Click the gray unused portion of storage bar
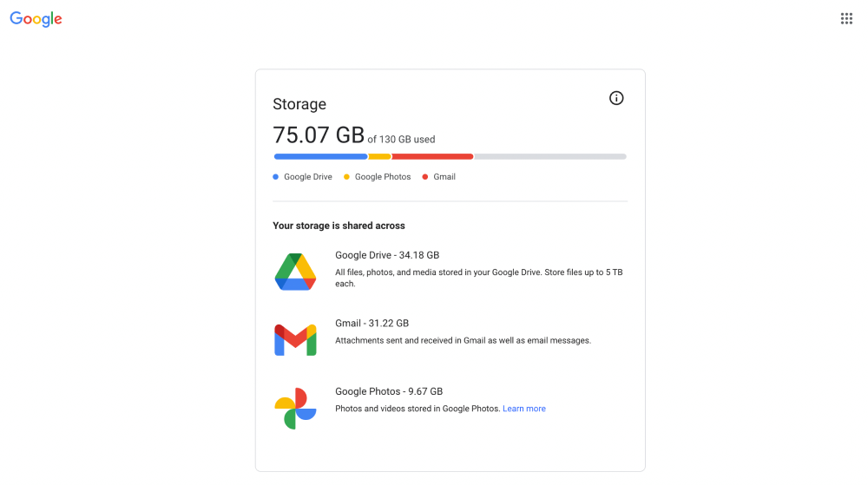868x485 pixels. click(550, 156)
